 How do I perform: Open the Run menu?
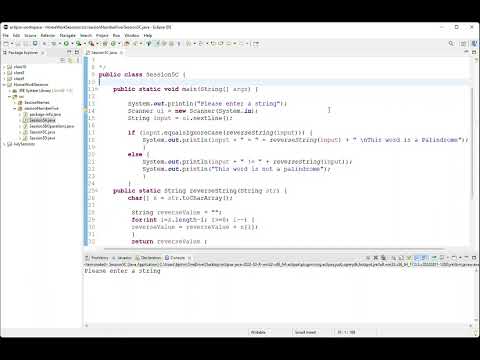pos(116,35)
